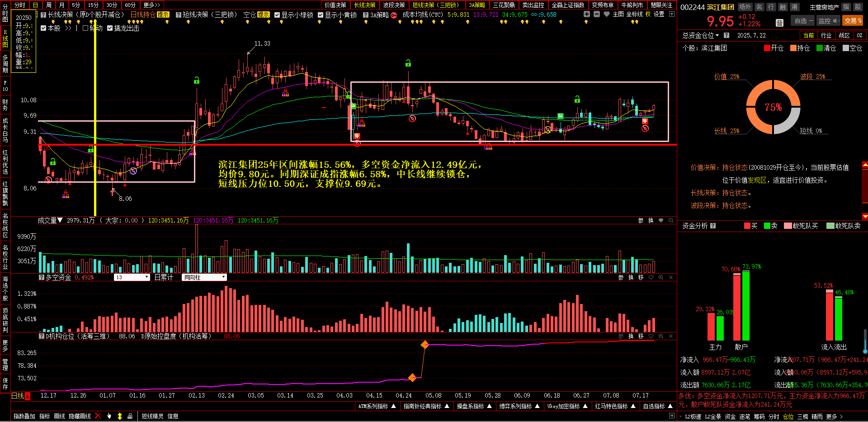This screenshot has width=868, height=422.
Task: Open the 同向柱 dropdown
Action: coord(204,277)
